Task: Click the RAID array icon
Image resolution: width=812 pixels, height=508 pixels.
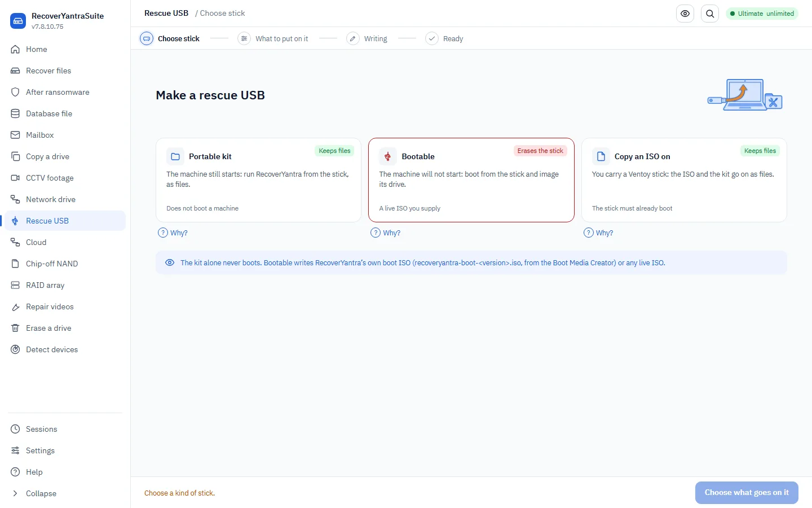Action: [15, 285]
